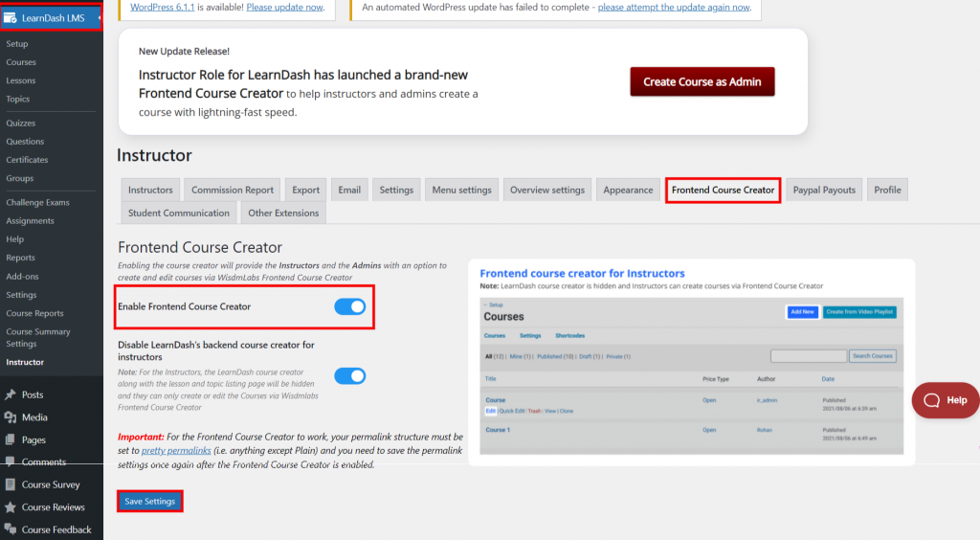This screenshot has height=540, width=980.
Task: Open Topics in sidebar menu
Action: coord(17,99)
